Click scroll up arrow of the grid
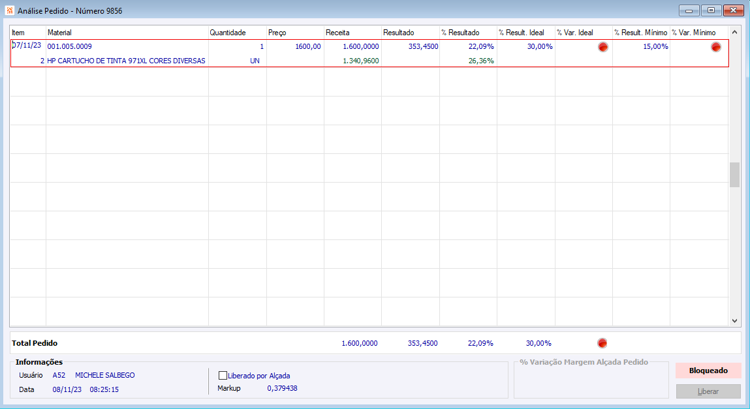750x409 pixels. pos(734,32)
